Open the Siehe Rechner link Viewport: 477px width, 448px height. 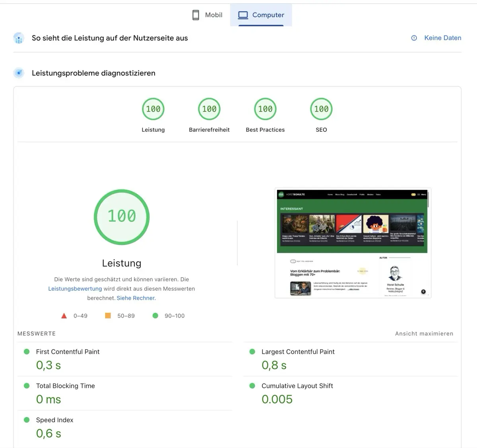point(136,298)
